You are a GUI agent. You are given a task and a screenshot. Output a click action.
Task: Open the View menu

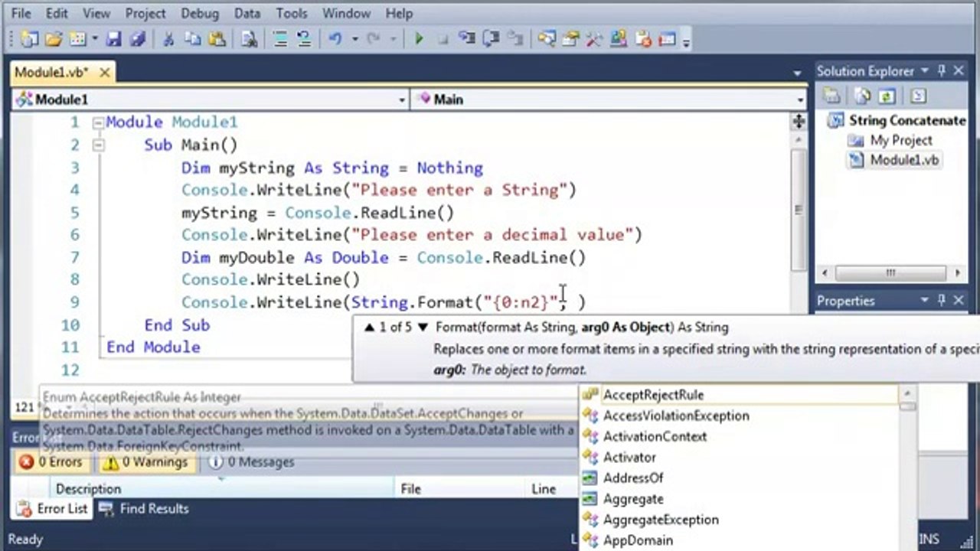tap(96, 13)
